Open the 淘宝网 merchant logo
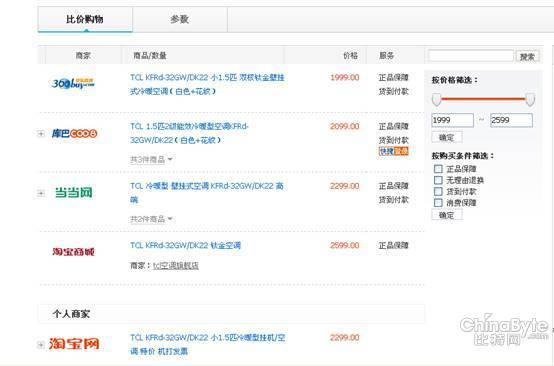The image size is (554, 366). click(74, 344)
